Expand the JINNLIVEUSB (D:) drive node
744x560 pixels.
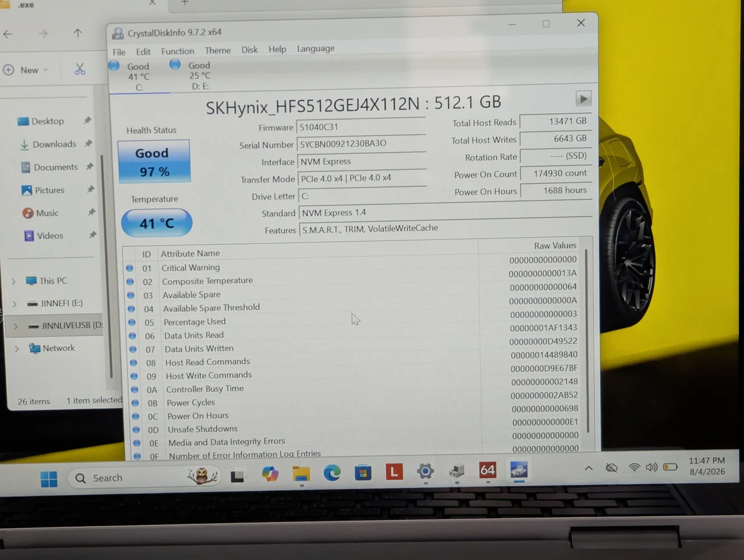[x=16, y=326]
